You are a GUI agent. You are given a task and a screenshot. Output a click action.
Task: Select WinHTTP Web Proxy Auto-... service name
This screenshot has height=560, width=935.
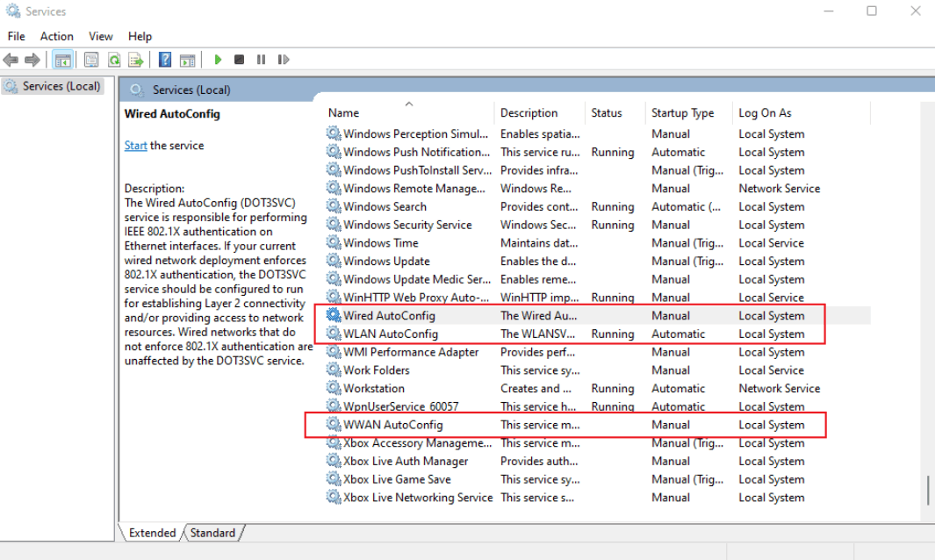click(x=416, y=298)
